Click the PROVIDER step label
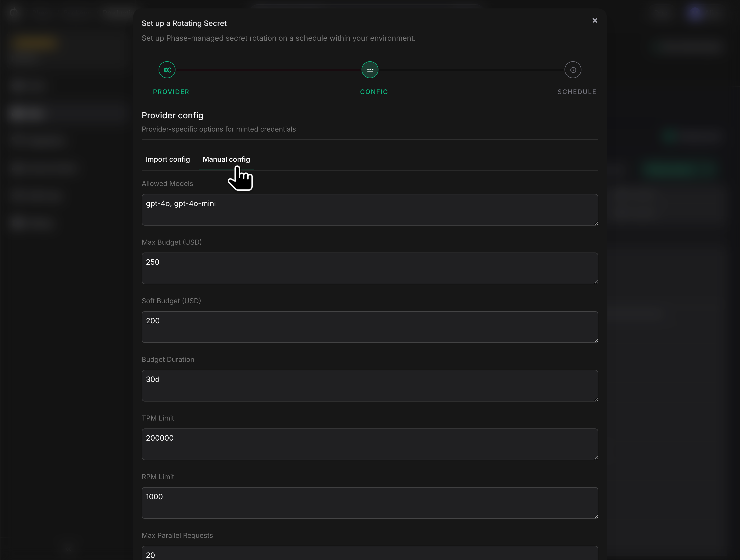The width and height of the screenshot is (740, 560). point(171,92)
